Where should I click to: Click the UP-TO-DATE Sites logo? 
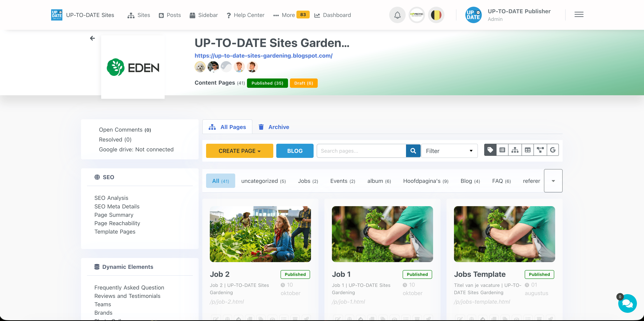(x=57, y=15)
